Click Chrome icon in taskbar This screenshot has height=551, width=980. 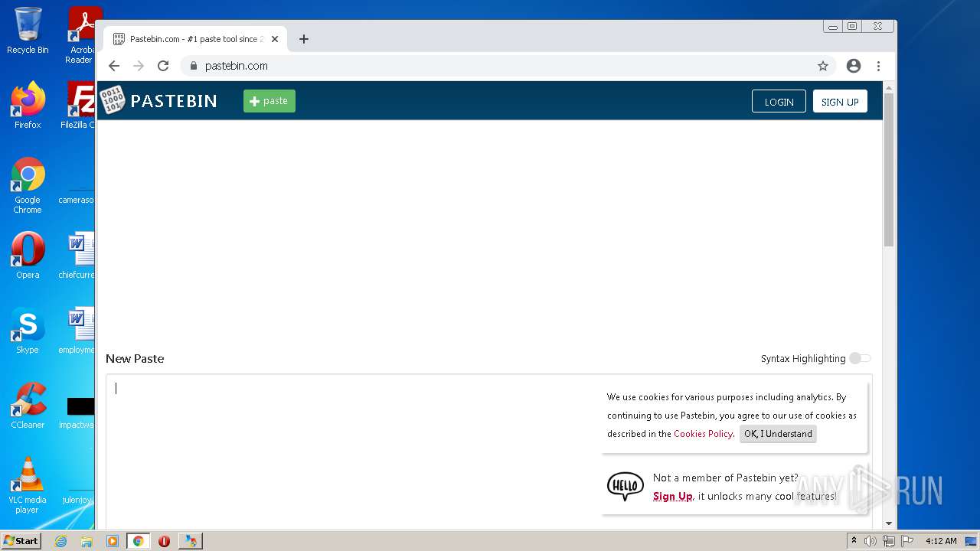point(139,541)
